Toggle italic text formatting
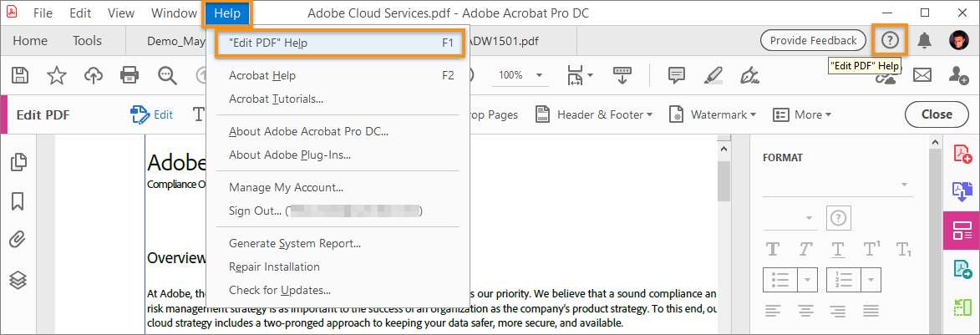Screen dimensions: 980x335 coord(805,249)
